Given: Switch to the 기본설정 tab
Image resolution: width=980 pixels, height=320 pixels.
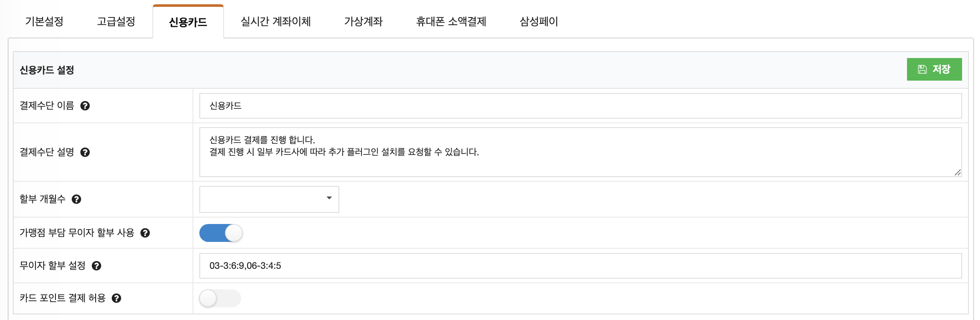Looking at the screenshot, I should point(44,21).
